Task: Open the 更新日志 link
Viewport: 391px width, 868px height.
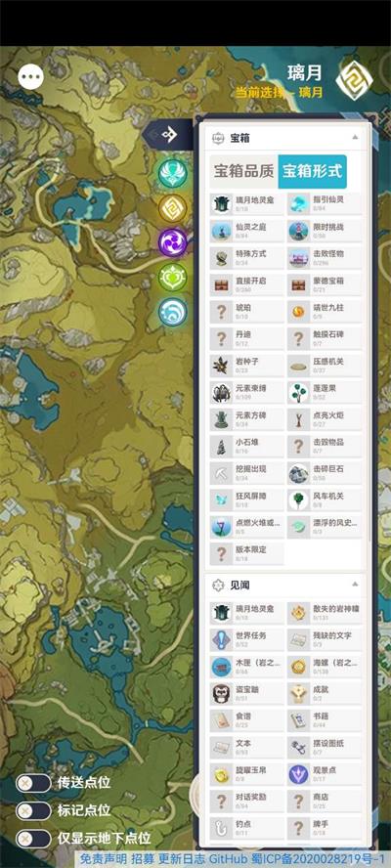Action: point(182,859)
